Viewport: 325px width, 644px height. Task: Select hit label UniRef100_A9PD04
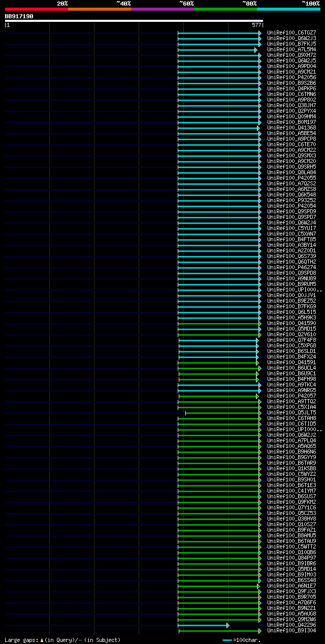[x=291, y=67]
